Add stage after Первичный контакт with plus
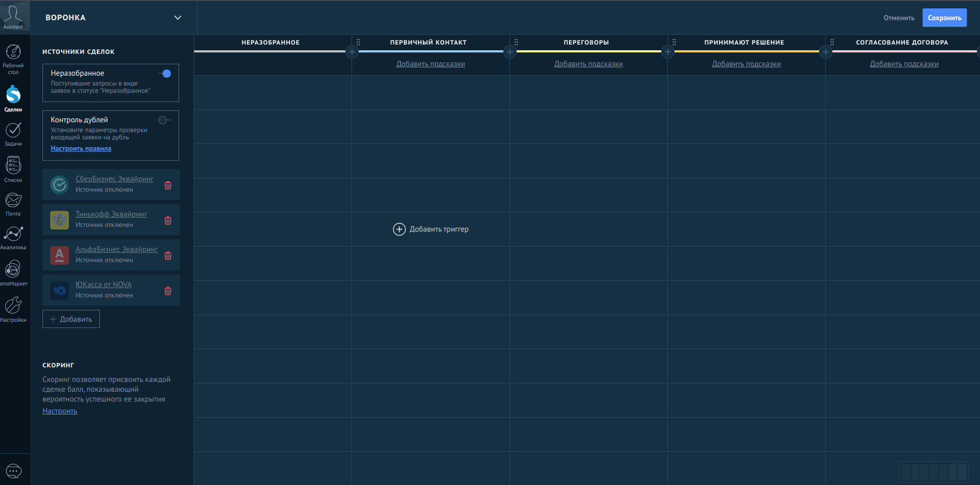Image resolution: width=980 pixels, height=485 pixels. (510, 52)
